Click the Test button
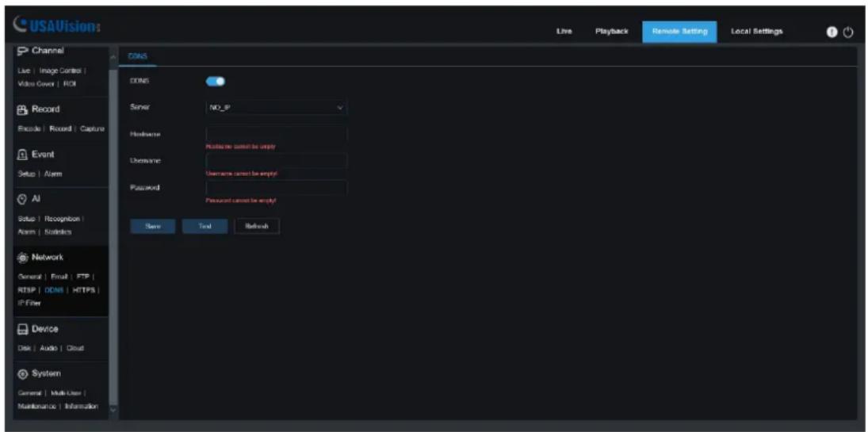This screenshot has width=868, height=432. coord(205,227)
